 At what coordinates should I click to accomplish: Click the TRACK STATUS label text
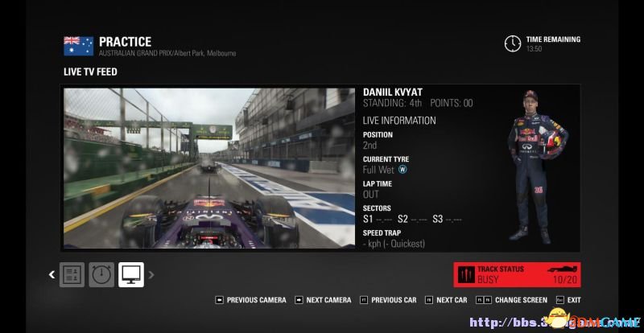pos(501,269)
